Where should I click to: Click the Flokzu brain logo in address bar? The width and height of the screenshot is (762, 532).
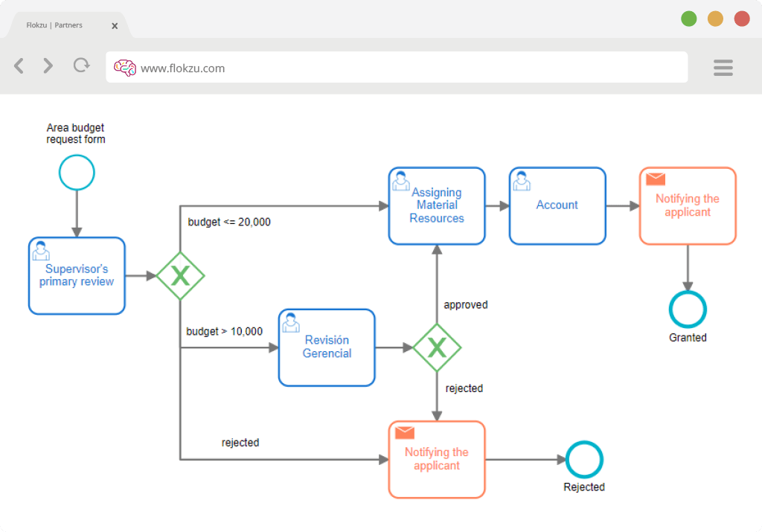point(125,68)
